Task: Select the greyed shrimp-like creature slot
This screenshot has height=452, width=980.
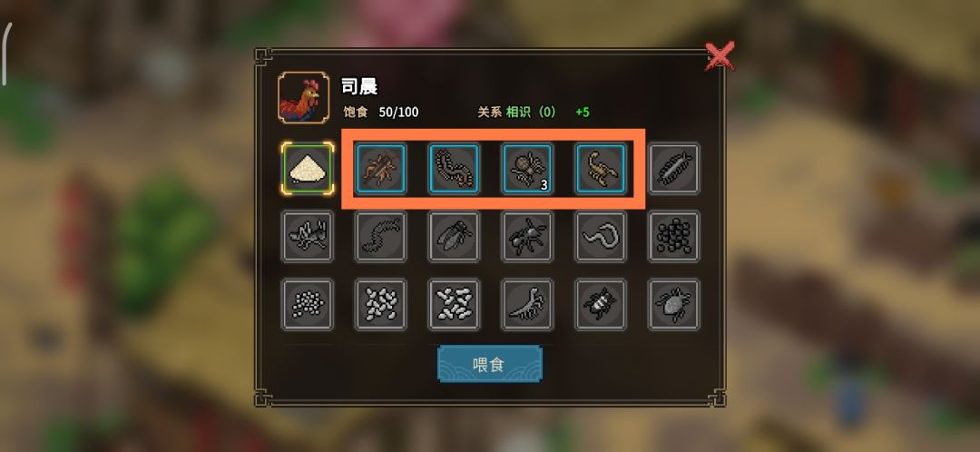Action: pos(527,304)
